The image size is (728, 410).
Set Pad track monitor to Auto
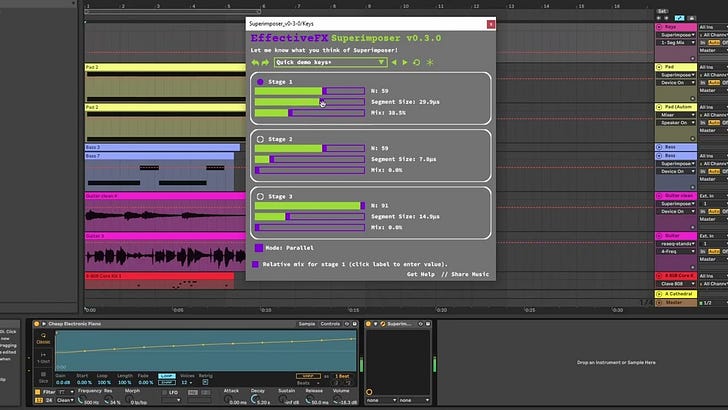(714, 83)
